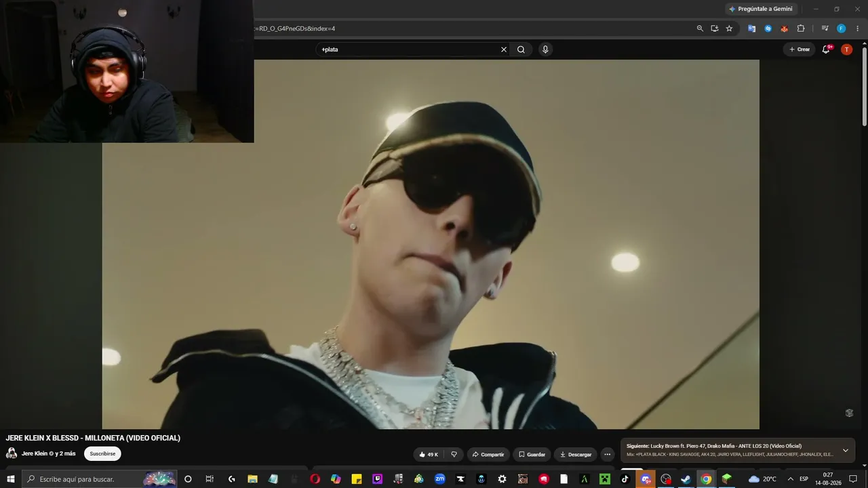Open the MetaMask fox extension

784,28
